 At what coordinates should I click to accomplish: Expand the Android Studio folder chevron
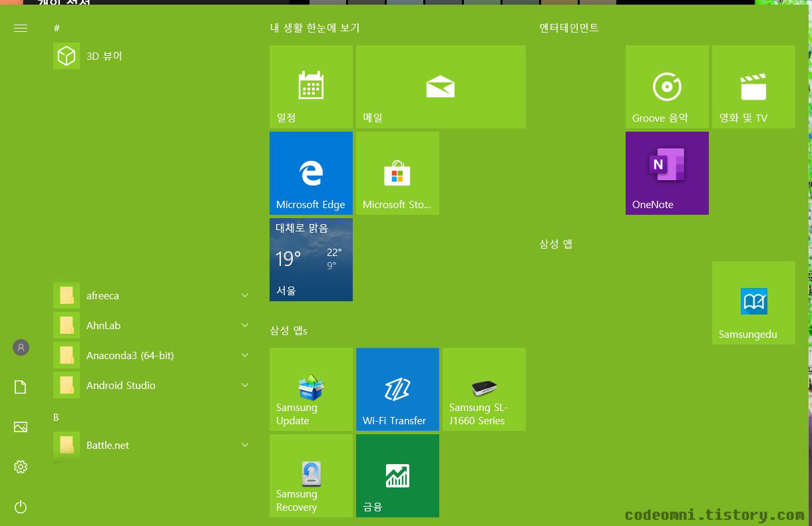244,385
